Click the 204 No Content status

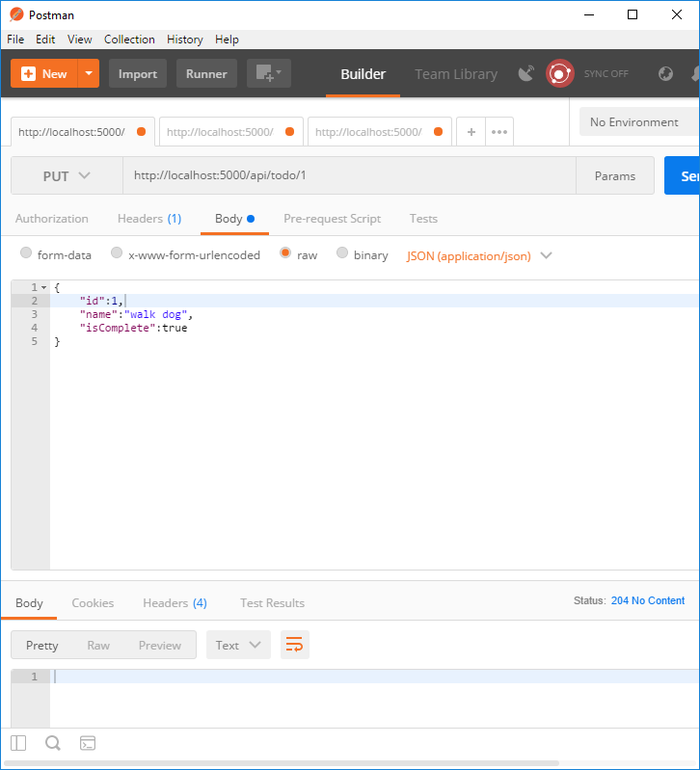coord(647,600)
